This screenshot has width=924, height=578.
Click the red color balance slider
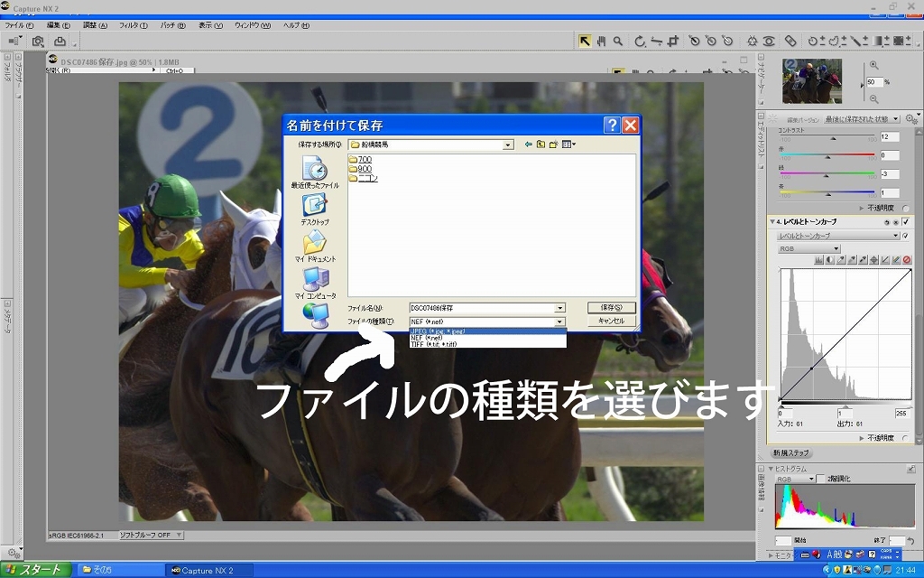827,155
